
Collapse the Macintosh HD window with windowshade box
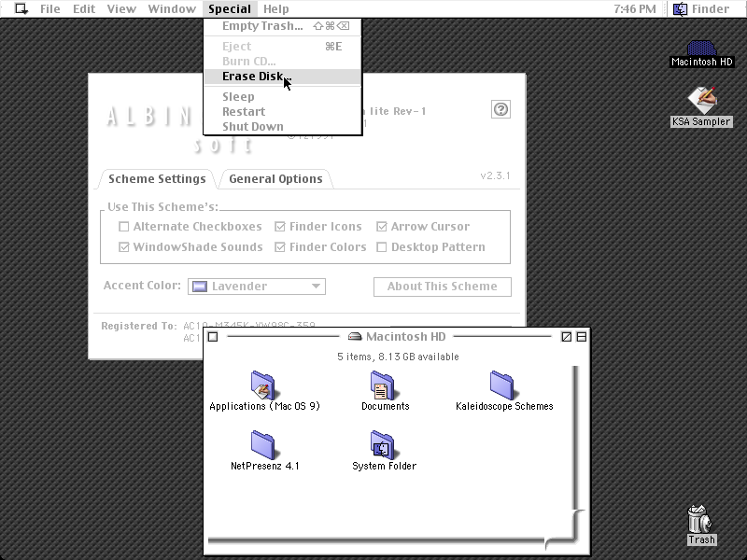[x=582, y=337]
